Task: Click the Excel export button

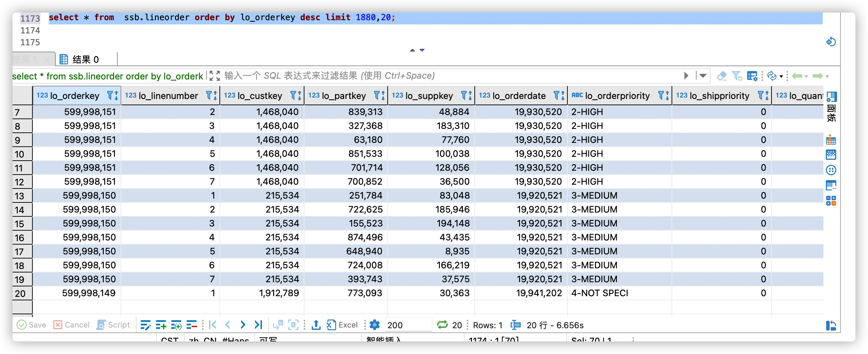Action: point(342,325)
